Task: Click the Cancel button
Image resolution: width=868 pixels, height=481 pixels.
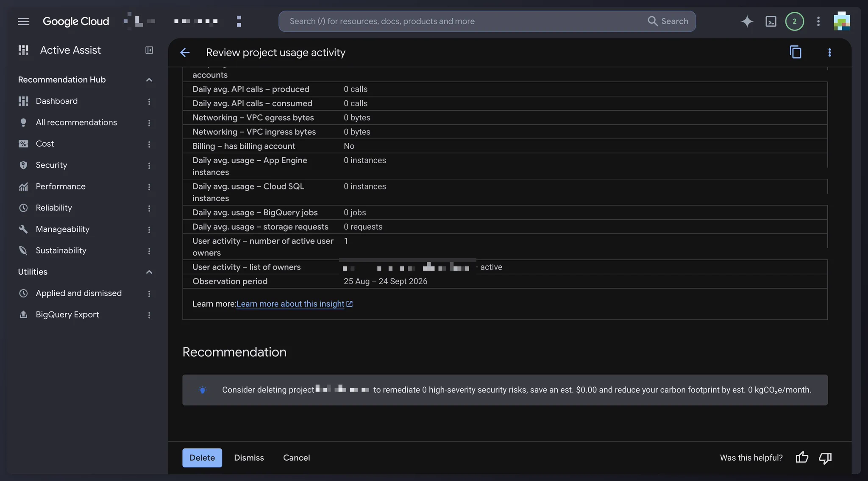Action: click(296, 458)
